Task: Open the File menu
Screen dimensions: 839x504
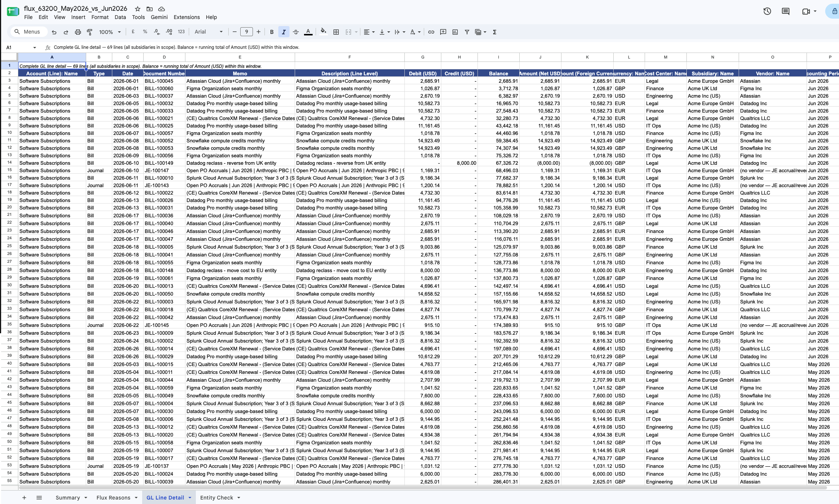Action: pyautogui.click(x=28, y=17)
